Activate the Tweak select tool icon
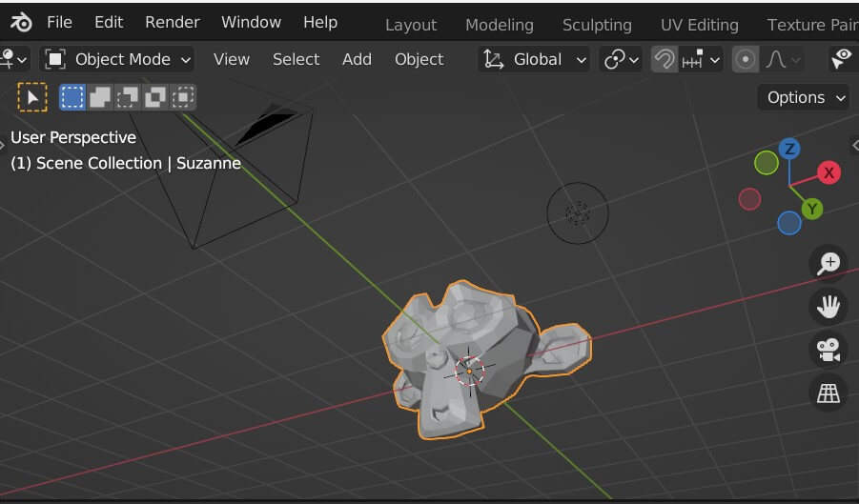This screenshot has height=504, width=859. [x=32, y=97]
